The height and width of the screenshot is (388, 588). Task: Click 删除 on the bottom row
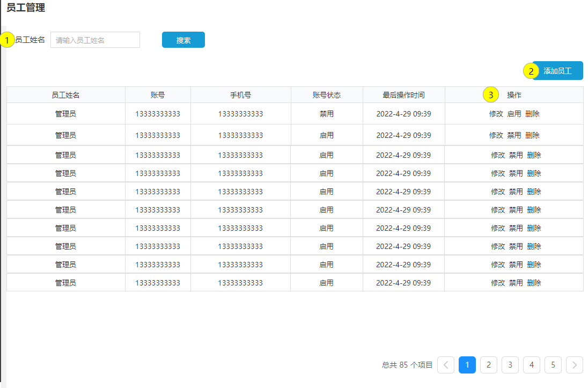click(x=532, y=282)
